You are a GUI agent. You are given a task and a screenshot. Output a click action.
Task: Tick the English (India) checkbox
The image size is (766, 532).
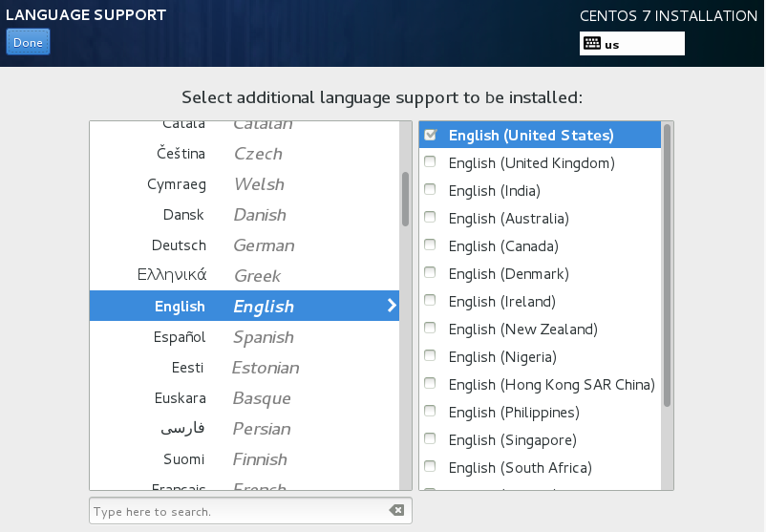[x=431, y=191]
